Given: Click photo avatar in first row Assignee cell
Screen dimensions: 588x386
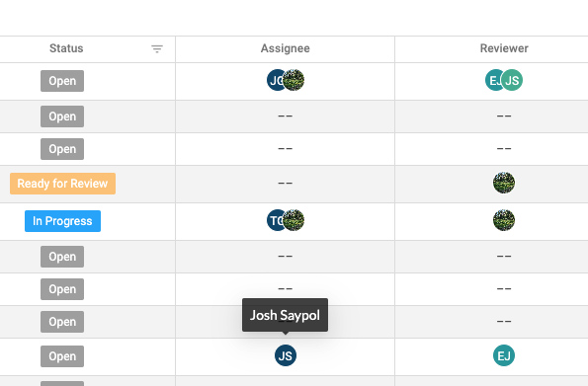Looking at the screenshot, I should (x=294, y=80).
